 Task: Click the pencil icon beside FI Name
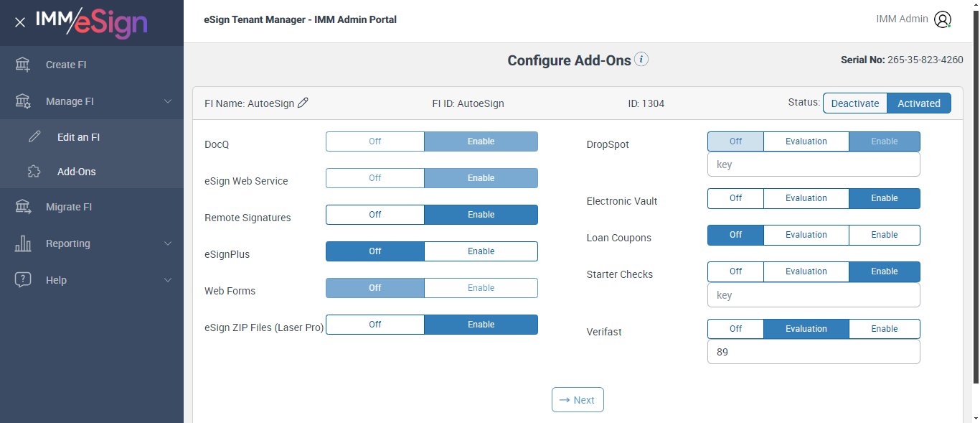[303, 103]
